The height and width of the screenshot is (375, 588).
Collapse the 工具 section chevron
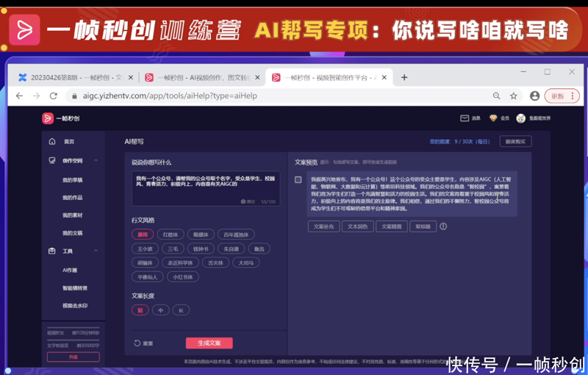click(96, 251)
